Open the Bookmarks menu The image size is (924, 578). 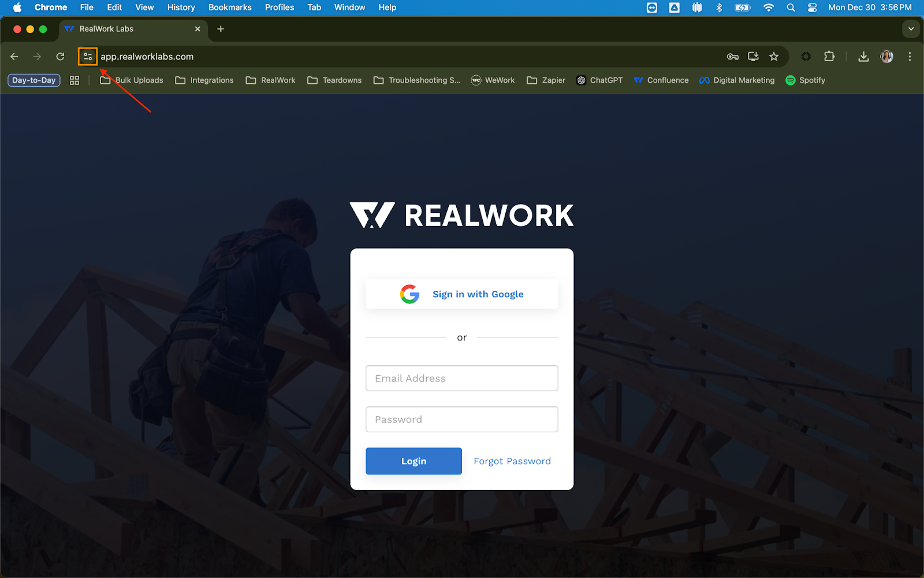click(x=230, y=8)
